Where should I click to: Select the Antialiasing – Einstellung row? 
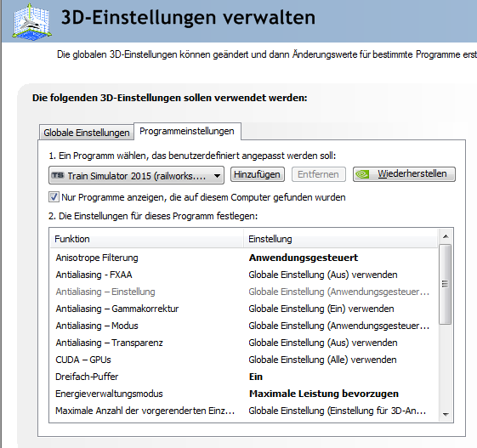click(x=244, y=292)
